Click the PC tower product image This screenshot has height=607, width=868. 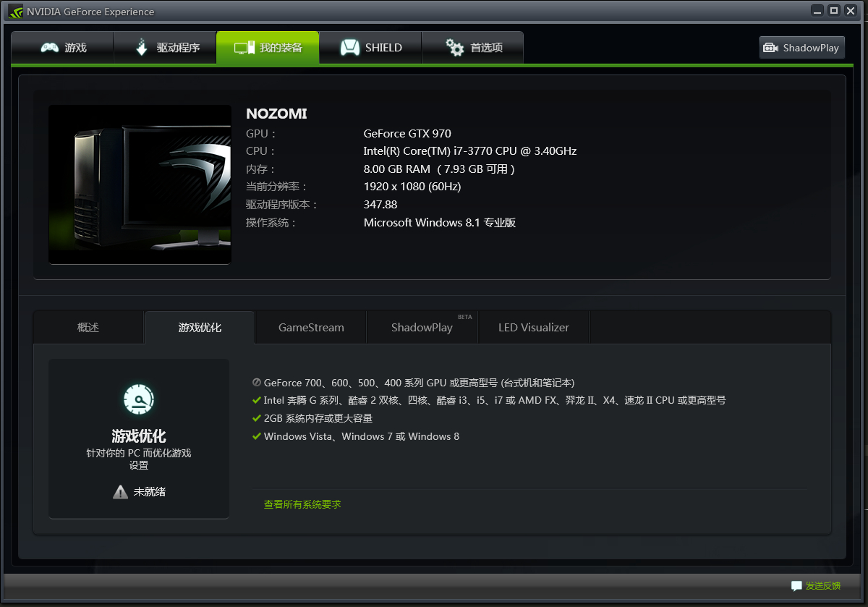(140, 185)
